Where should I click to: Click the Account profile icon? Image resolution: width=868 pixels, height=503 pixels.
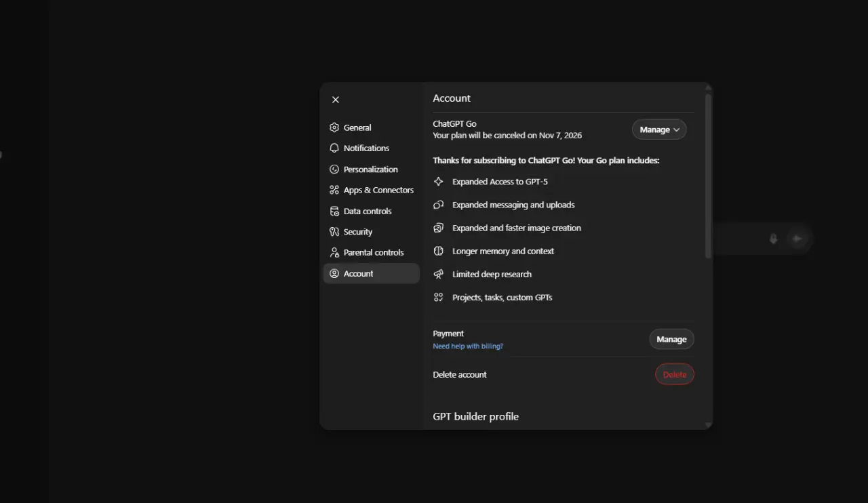[x=334, y=273]
